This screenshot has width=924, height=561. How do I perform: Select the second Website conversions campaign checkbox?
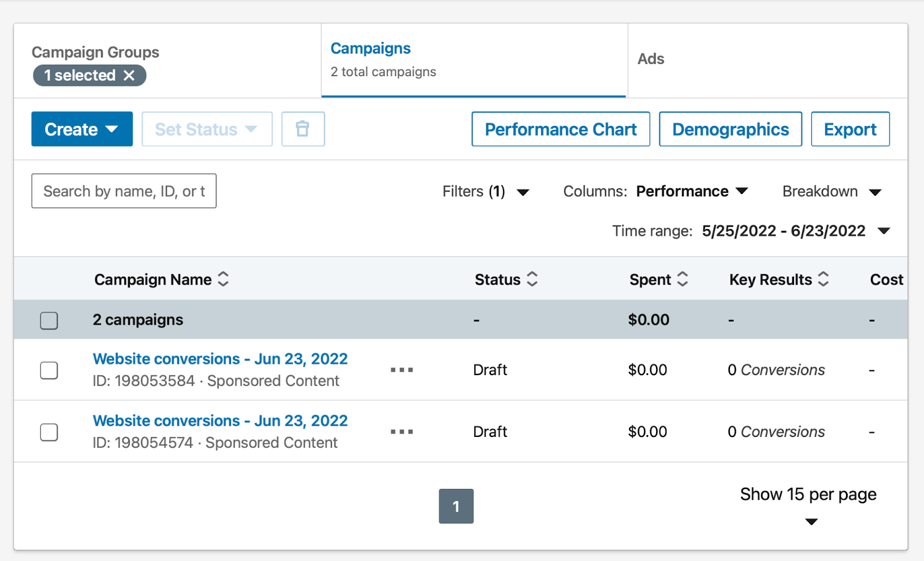(49, 432)
